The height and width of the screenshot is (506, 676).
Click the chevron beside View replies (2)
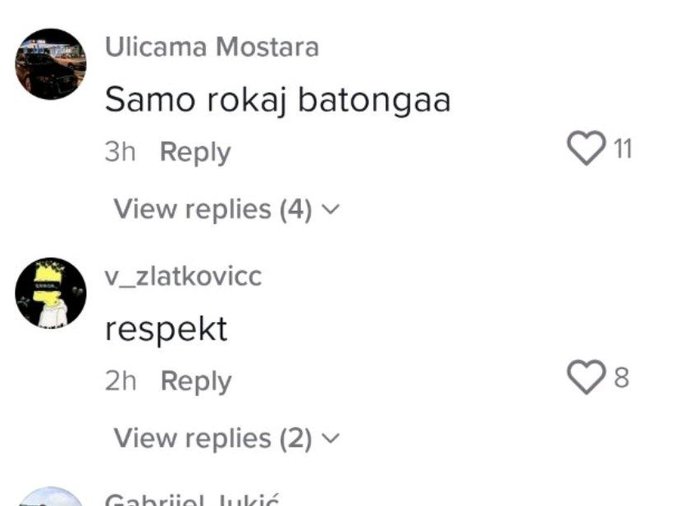[x=333, y=439]
